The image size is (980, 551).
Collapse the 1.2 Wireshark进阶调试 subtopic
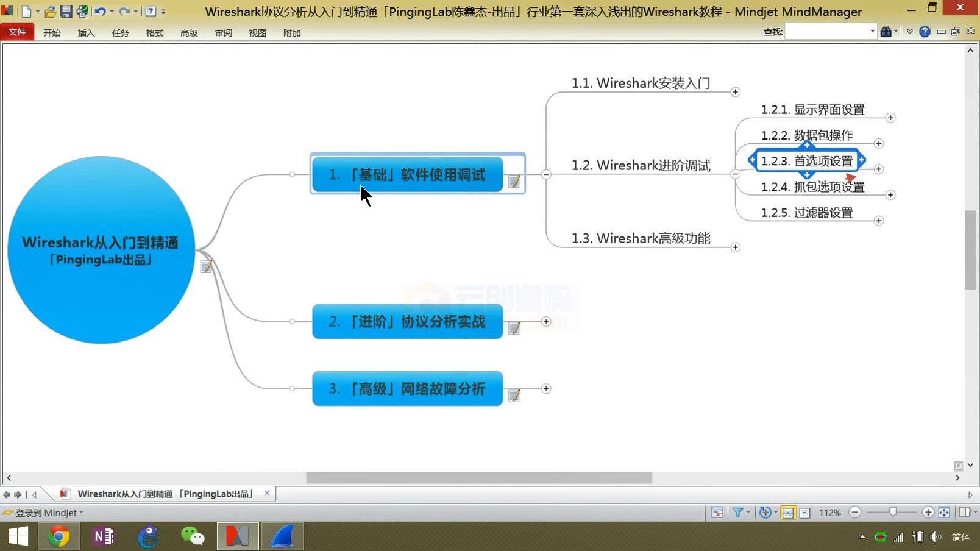coord(736,174)
